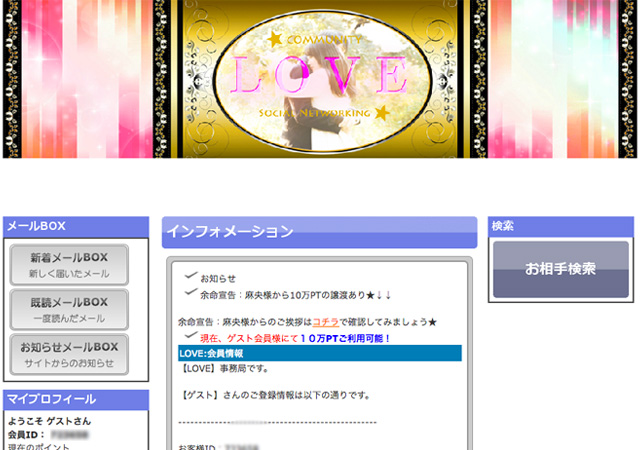The height and width of the screenshot is (450, 640).
Task: Click the お知らせ checkmark line
Action: point(218,278)
